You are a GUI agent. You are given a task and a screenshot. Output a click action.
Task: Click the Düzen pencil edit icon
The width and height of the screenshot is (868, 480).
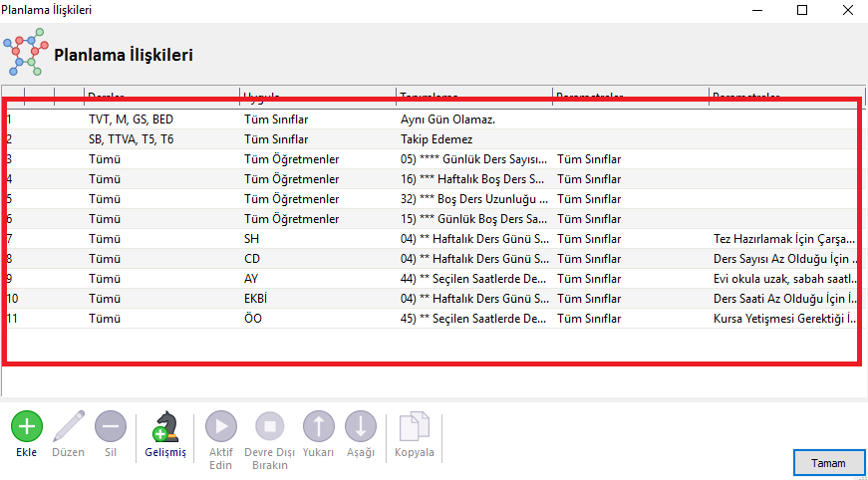pos(68,426)
